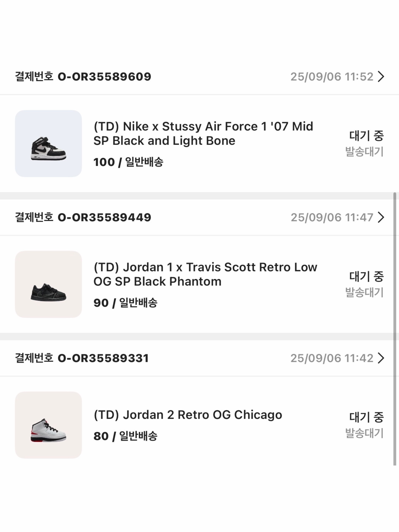The width and height of the screenshot is (399, 532).
Task: Click the size 90 / 일반배송 shipping line
Action: pos(125,303)
